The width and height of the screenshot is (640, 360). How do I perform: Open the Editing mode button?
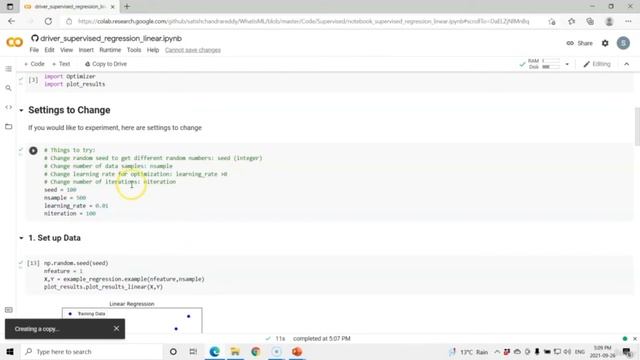click(597, 64)
